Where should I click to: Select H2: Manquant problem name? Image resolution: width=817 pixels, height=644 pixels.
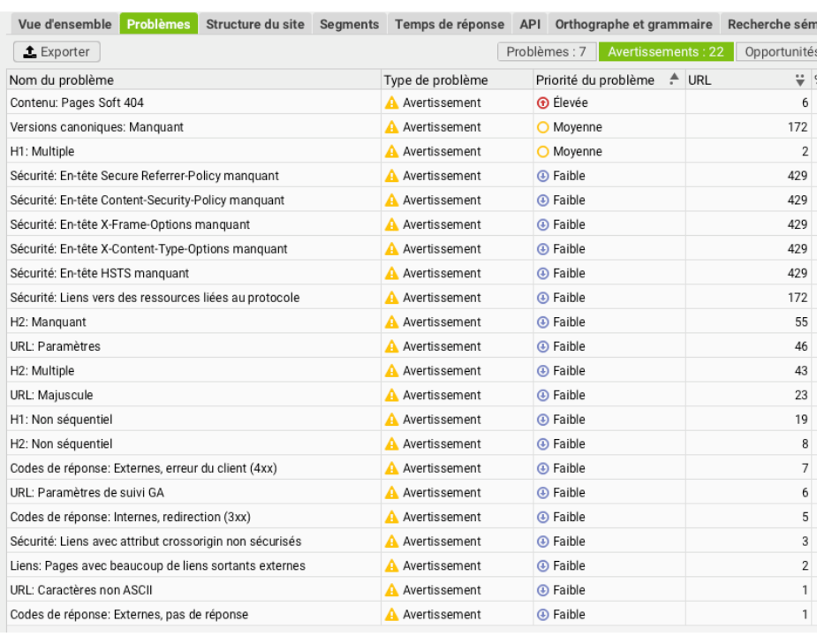point(48,322)
